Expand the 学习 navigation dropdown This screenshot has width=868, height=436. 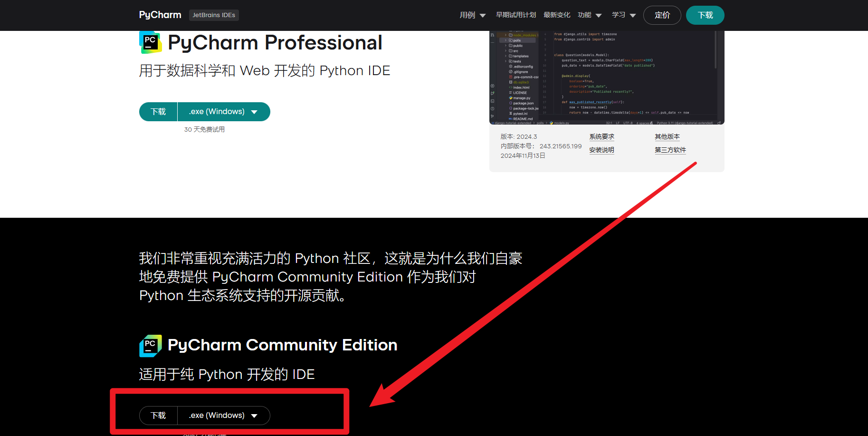pos(624,15)
